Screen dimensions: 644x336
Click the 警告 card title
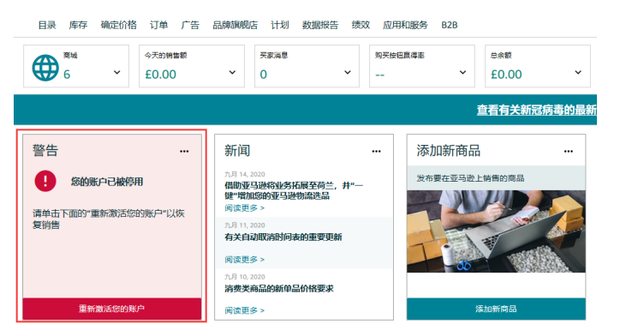pyautogui.click(x=45, y=150)
